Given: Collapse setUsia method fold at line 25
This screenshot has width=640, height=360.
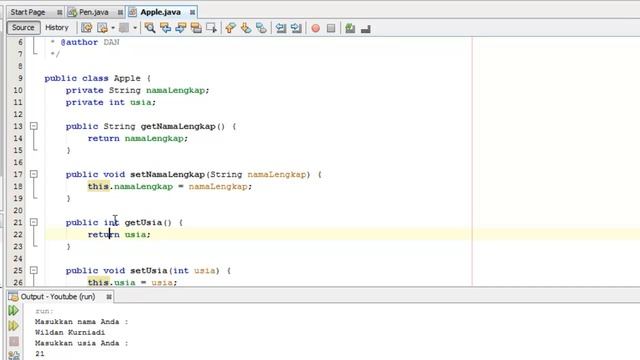Looking at the screenshot, I should (34, 271).
